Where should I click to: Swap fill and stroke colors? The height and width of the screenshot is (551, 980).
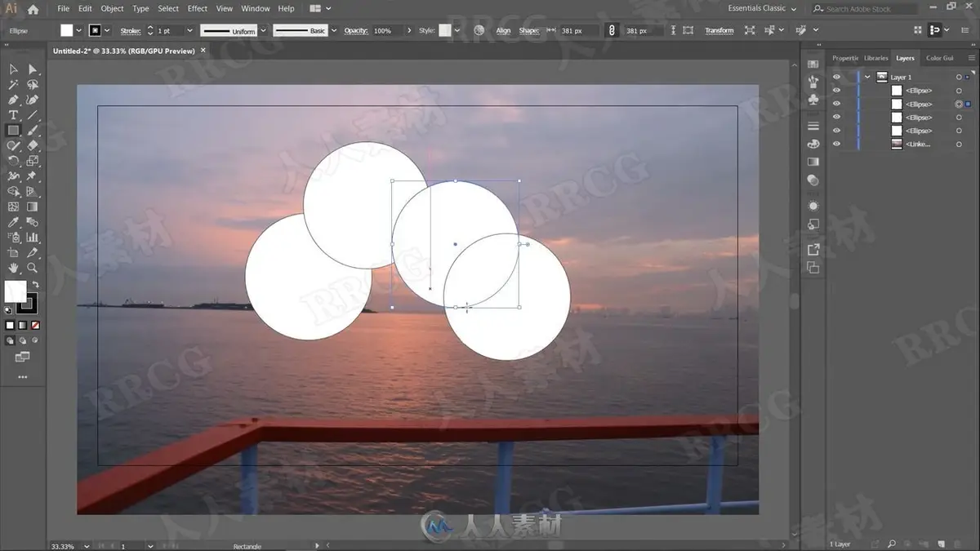coord(35,285)
